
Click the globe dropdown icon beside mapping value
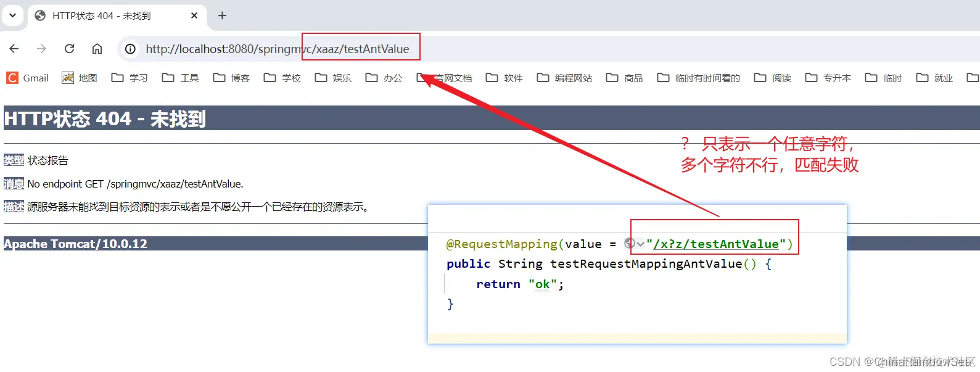[634, 244]
